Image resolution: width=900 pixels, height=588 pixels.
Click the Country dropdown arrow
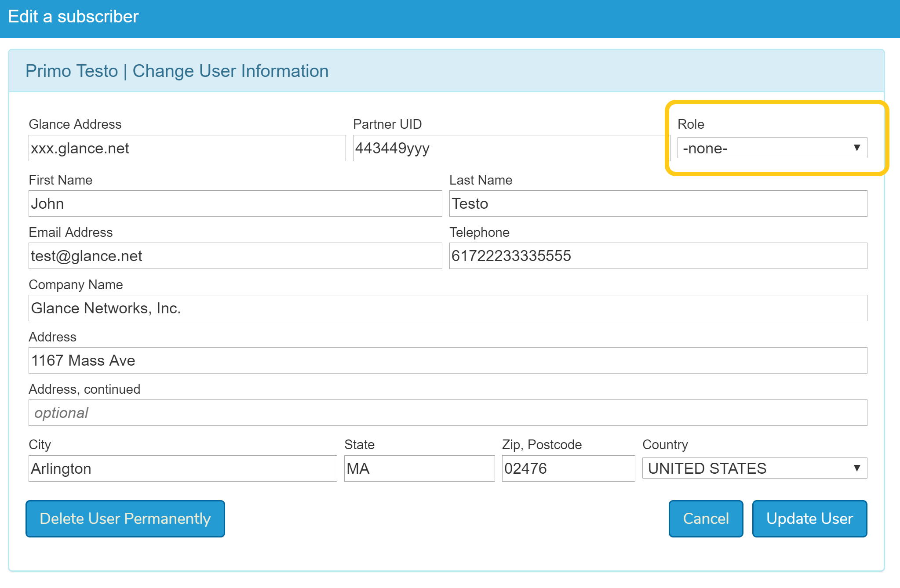click(856, 468)
